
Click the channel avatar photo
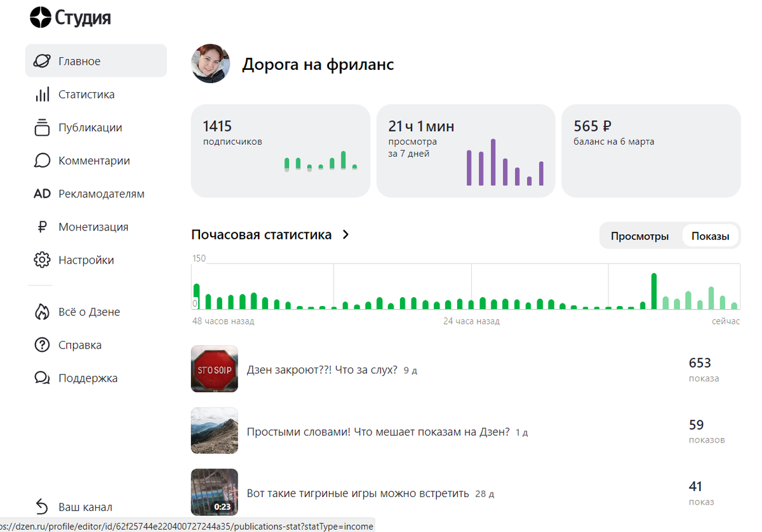pos(210,63)
